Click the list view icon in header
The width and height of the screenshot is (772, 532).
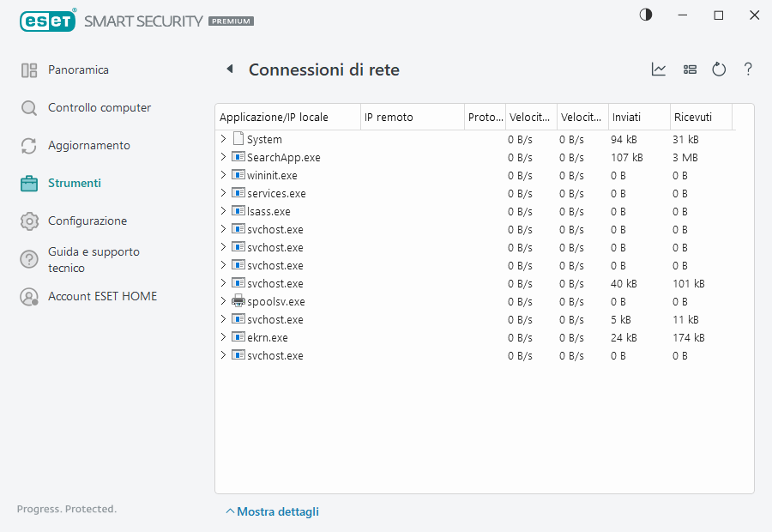click(690, 70)
